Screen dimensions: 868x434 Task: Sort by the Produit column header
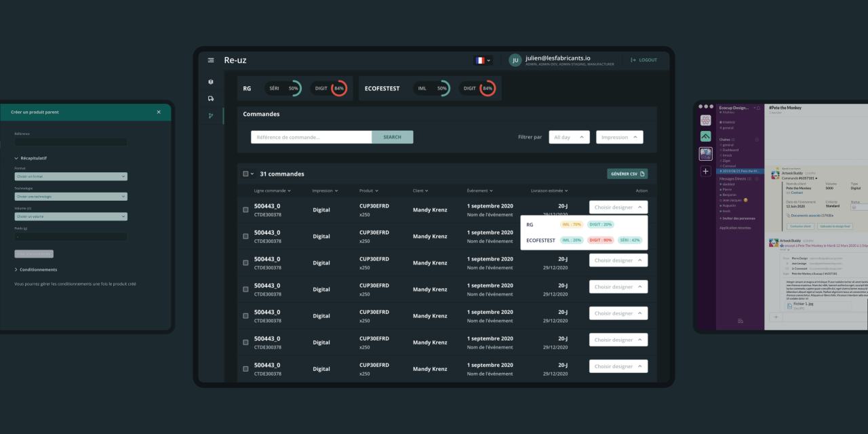tap(368, 191)
